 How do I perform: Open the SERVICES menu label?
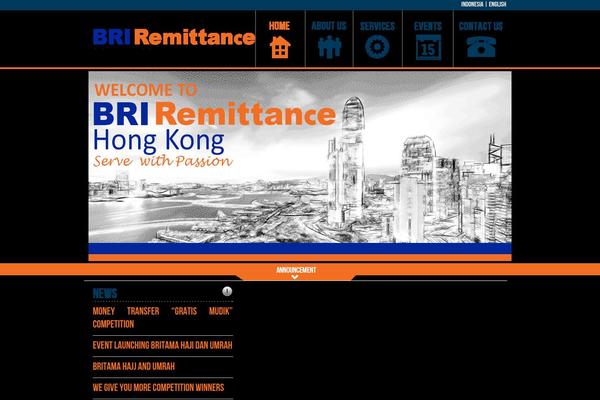pos(377,26)
